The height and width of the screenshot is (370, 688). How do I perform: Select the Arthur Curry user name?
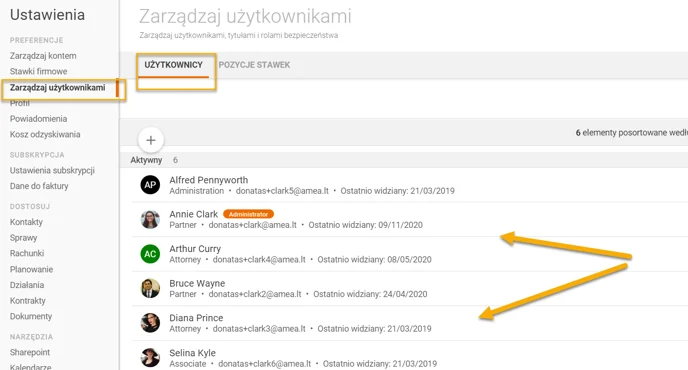[195, 249]
